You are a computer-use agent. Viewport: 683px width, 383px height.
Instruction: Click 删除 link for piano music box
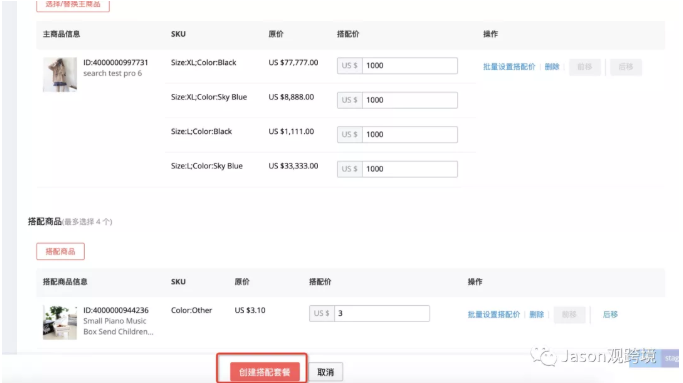click(536, 315)
